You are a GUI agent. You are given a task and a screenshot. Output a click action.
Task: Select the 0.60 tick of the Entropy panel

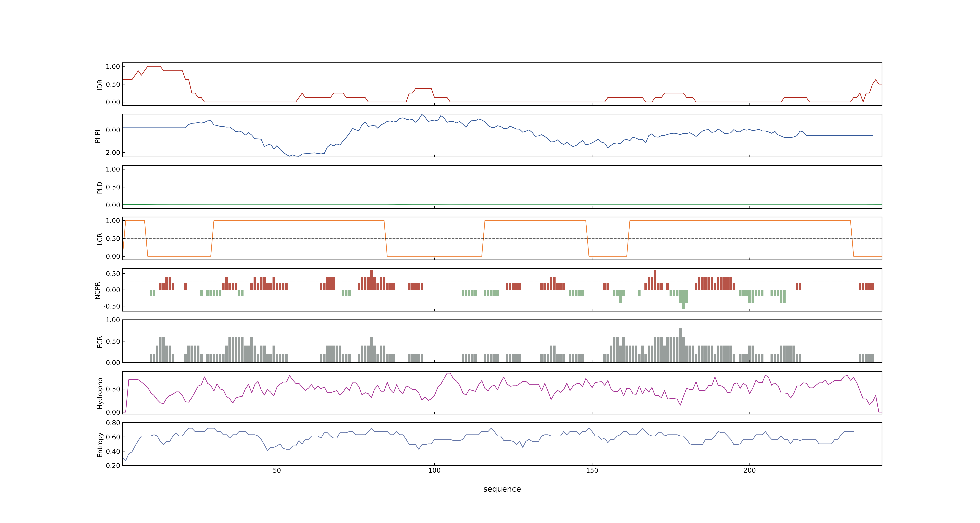pos(113,437)
